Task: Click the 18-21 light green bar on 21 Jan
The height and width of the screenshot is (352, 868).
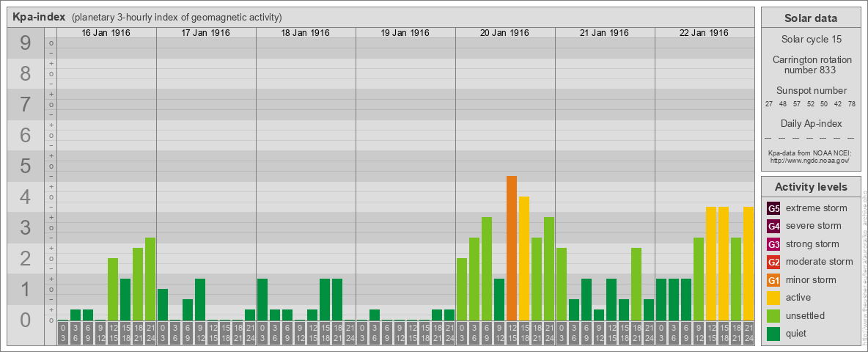Action: (x=636, y=284)
